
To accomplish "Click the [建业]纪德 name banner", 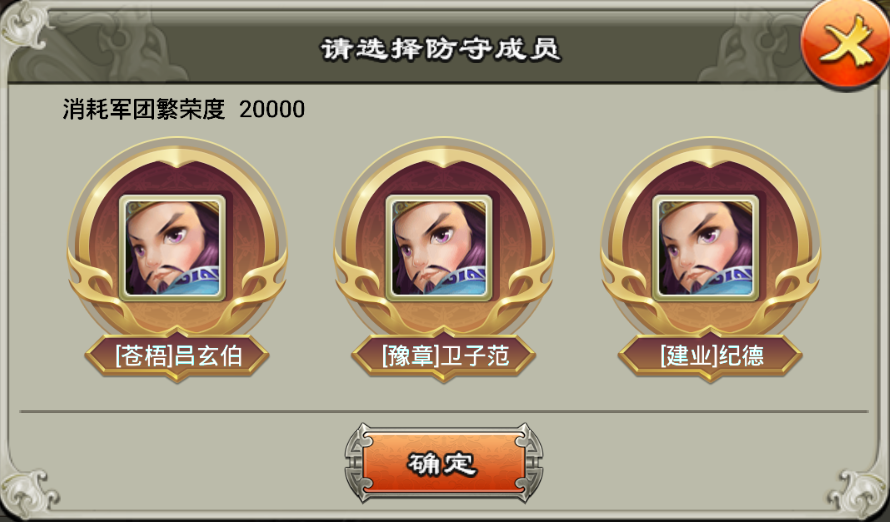I will (710, 356).
